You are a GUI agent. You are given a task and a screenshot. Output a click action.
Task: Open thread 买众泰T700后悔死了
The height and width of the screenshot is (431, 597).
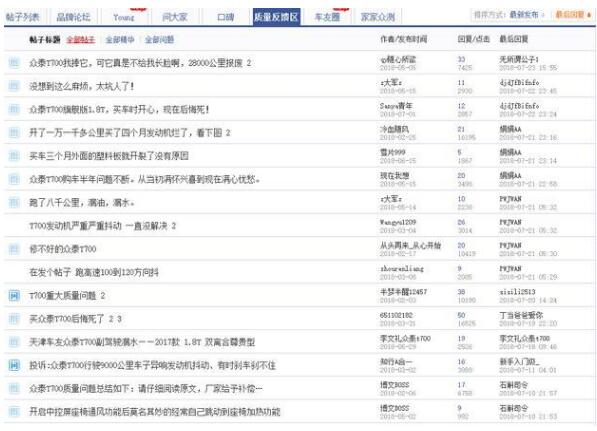(x=67, y=319)
